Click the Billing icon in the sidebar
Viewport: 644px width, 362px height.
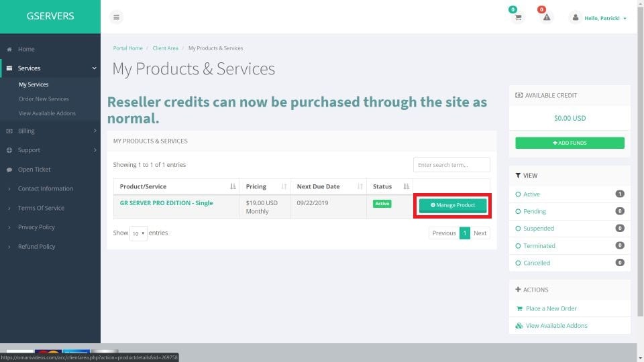click(9, 131)
